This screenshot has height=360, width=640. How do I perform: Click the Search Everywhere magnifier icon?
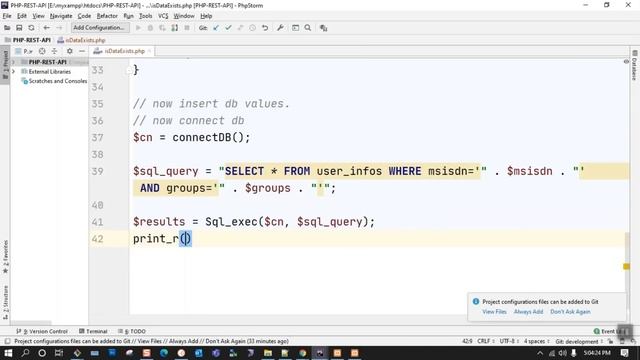308,28
